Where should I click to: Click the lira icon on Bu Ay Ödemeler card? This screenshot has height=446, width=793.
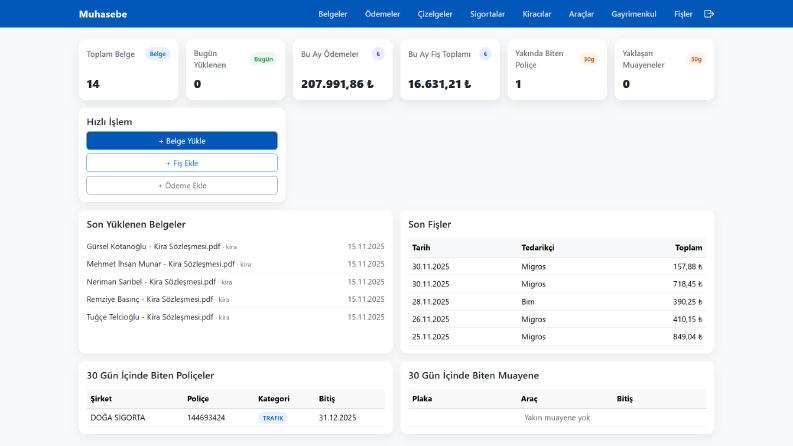click(378, 54)
